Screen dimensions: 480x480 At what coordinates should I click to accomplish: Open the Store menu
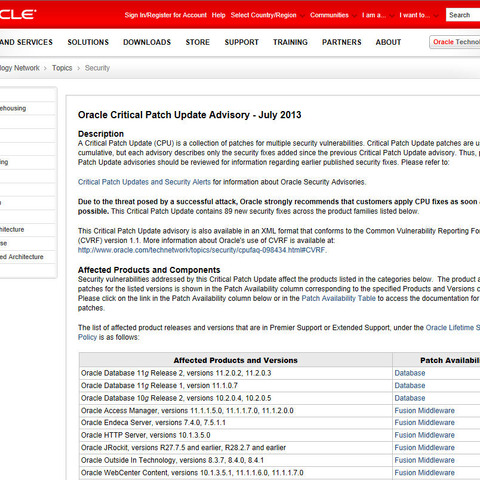tap(198, 42)
